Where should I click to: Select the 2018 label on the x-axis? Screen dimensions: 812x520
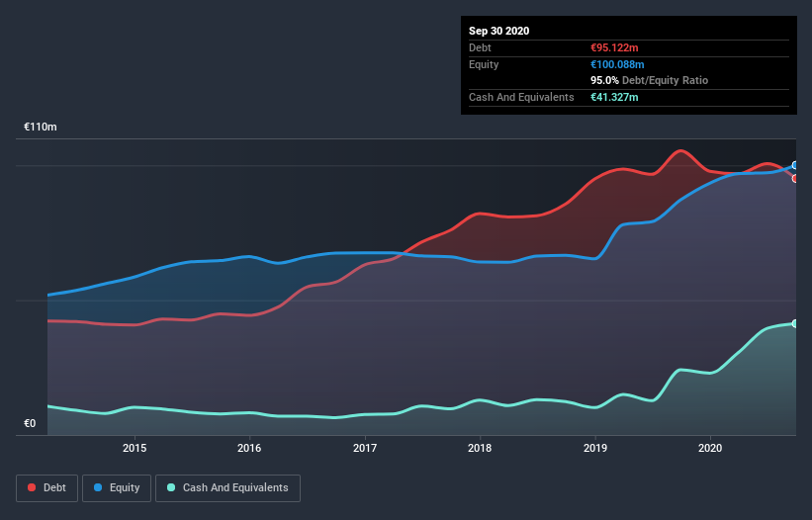(480, 448)
